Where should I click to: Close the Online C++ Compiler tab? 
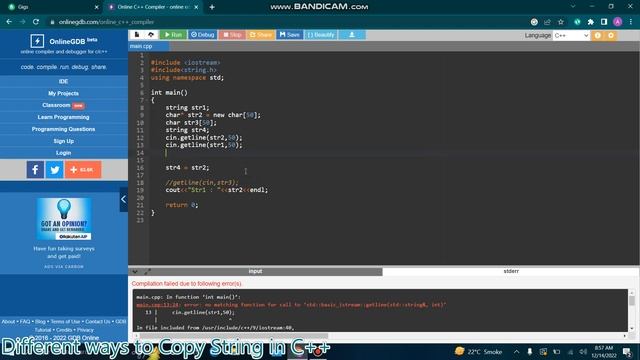point(196,7)
